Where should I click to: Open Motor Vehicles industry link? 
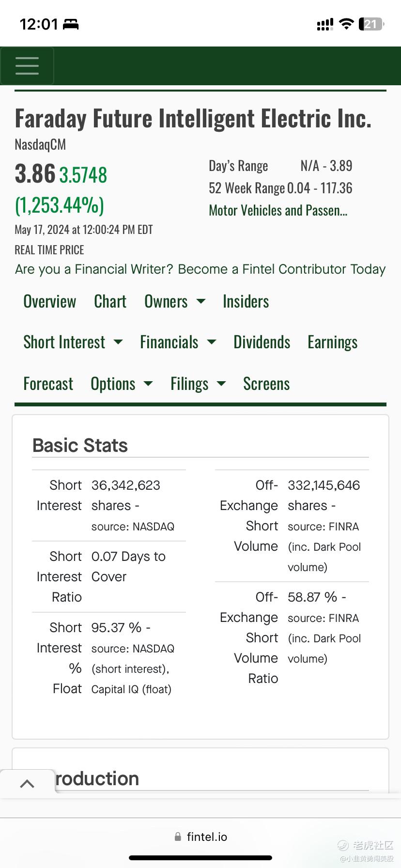[278, 210]
